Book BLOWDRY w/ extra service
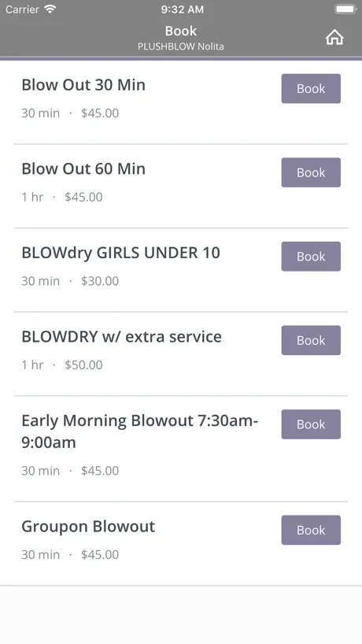This screenshot has height=644, width=362. pos(311,340)
